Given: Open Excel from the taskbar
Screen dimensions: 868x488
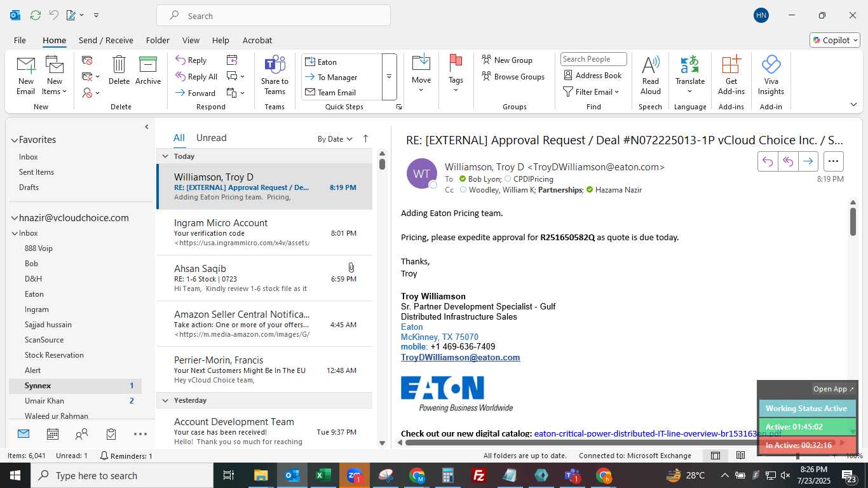Looking at the screenshot, I should (323, 475).
